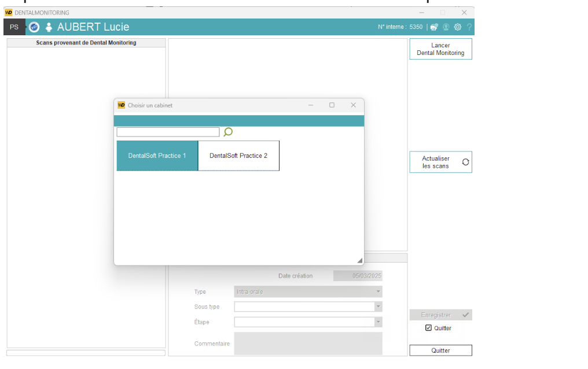Click the printer-like icon after N° interne
This screenshot has height=369, width=588.
[x=434, y=27]
